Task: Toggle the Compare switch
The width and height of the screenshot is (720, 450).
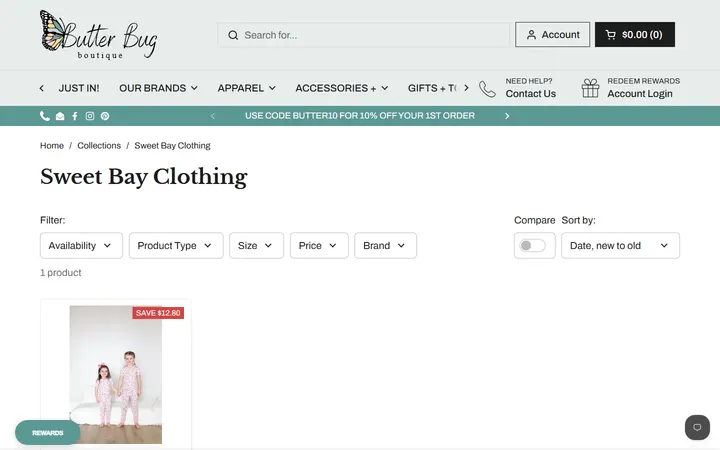Action: pyautogui.click(x=532, y=246)
